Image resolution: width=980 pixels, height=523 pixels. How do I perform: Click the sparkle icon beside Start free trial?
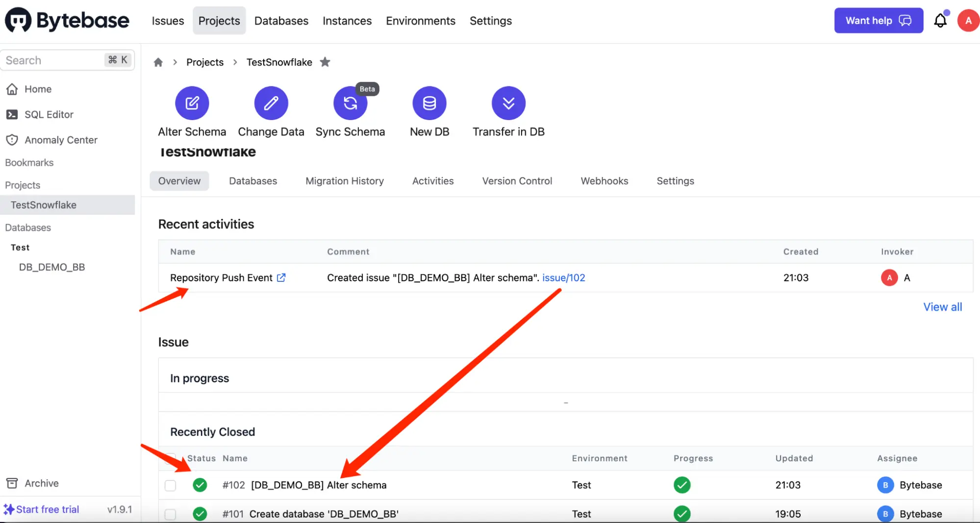pos(9,509)
